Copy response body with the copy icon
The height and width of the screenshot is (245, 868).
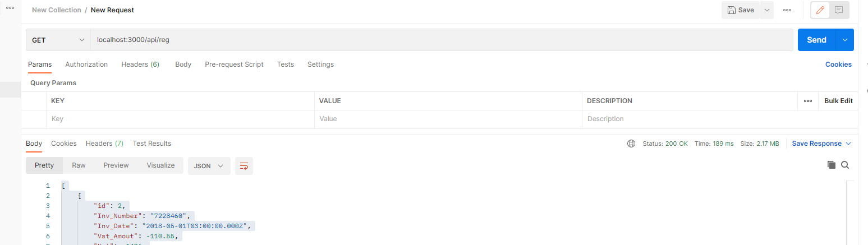tap(831, 165)
